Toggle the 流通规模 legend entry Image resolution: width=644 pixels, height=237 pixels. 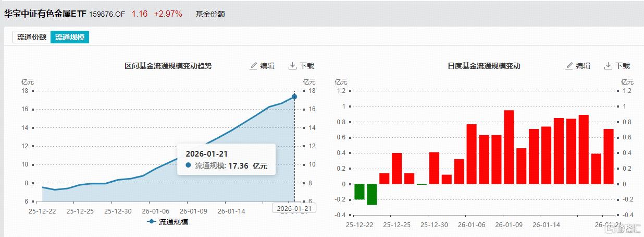tap(167, 222)
